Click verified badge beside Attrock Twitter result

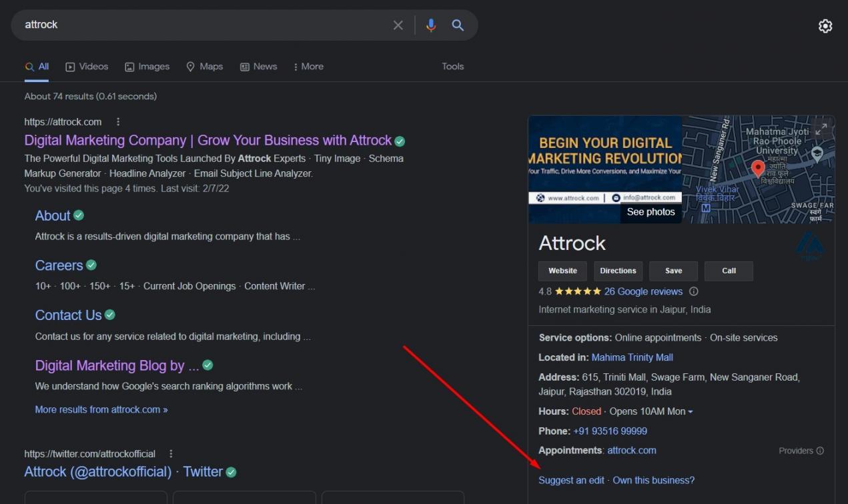[231, 472]
